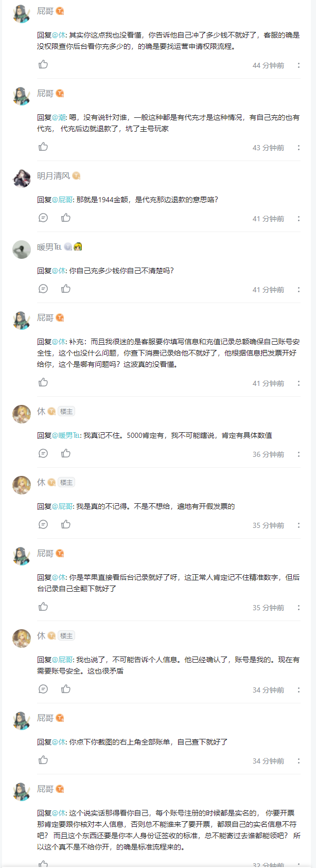Click the emoji badge next to 暖男Tel's name

tap(78, 247)
